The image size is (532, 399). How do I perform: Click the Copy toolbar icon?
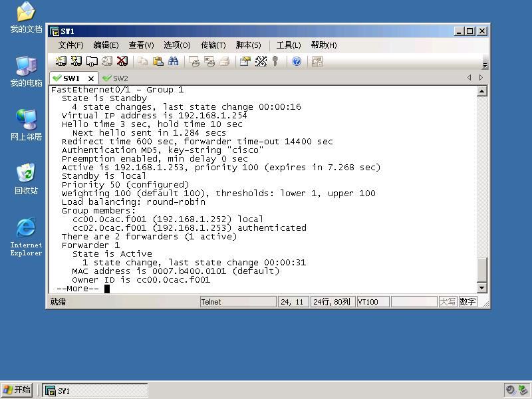point(142,61)
